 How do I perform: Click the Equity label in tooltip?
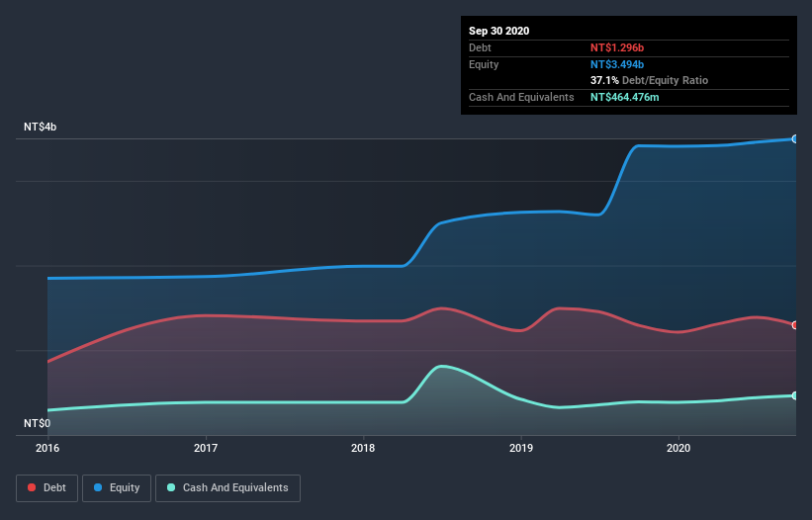pos(484,64)
